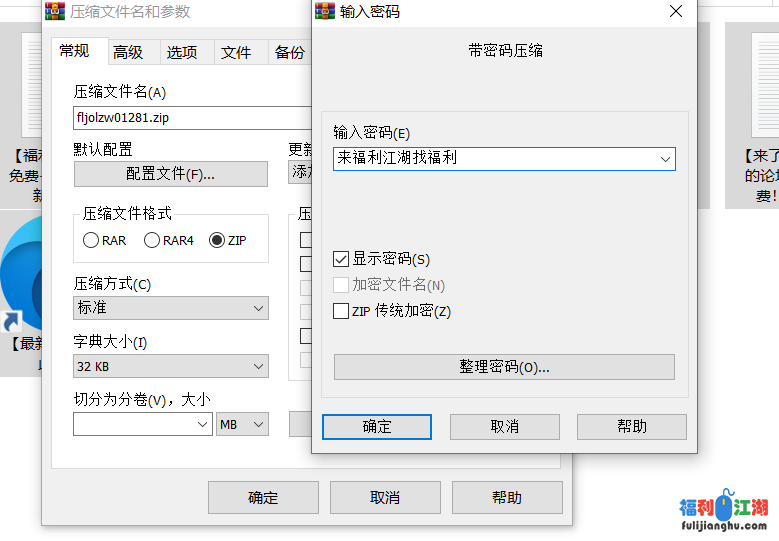The width and height of the screenshot is (779, 541).
Task: Open the 压缩方式 dropdown showing 标准
Action: click(x=171, y=308)
